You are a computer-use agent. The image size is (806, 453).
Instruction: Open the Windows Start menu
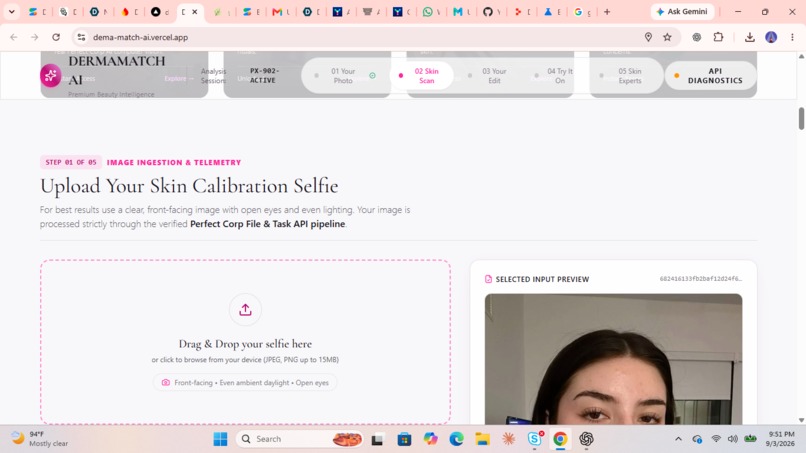(221, 439)
